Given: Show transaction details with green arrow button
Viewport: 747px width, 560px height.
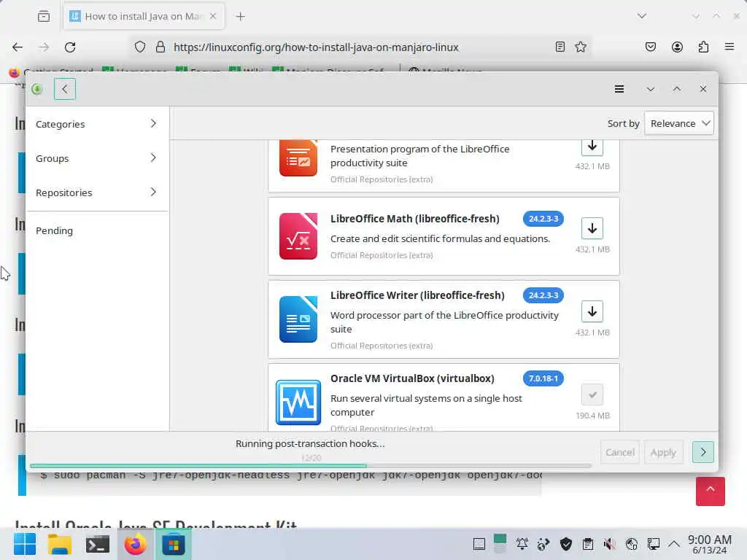Looking at the screenshot, I should tap(703, 452).
